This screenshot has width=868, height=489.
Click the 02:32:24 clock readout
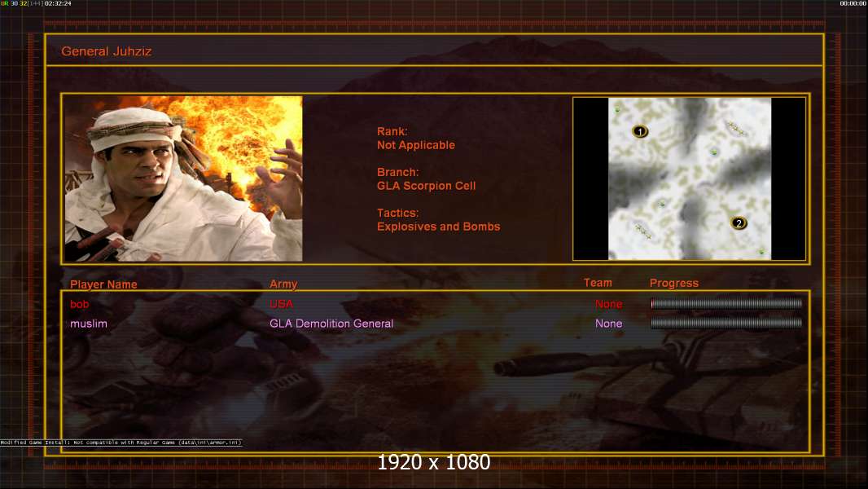[58, 3]
